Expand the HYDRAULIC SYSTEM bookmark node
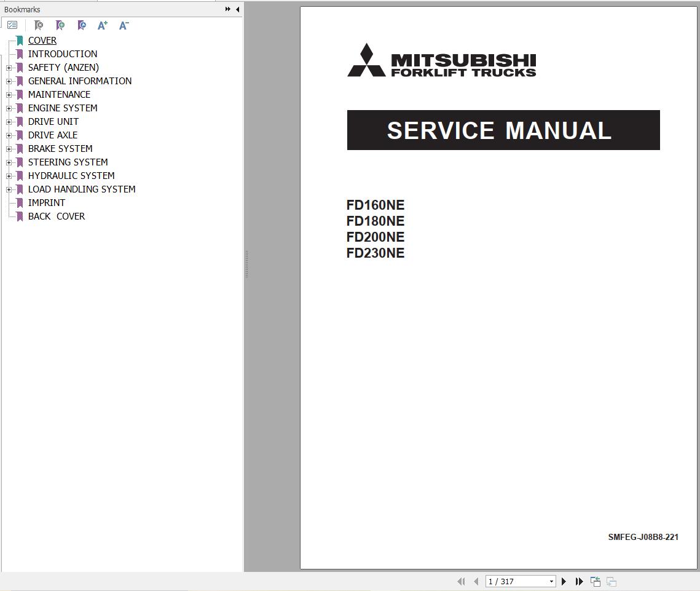Screen dimensions: 700x591 (x=9, y=176)
